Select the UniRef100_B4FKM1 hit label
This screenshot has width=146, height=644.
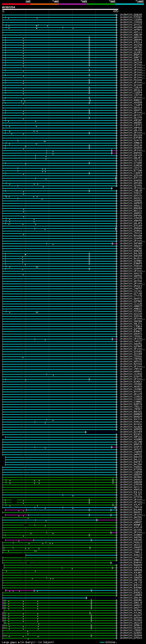point(131,216)
